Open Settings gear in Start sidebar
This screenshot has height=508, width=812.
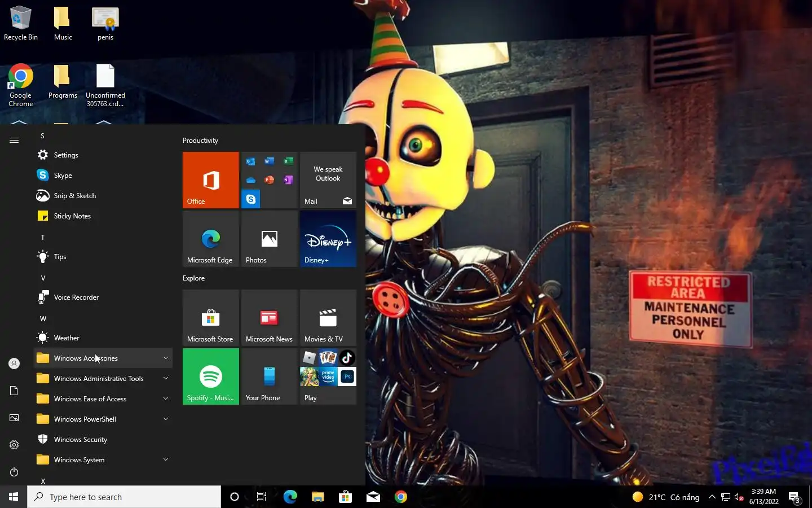coord(14,445)
